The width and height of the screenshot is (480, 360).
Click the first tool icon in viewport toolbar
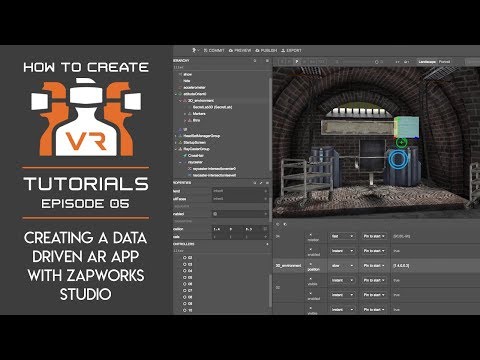click(282, 62)
